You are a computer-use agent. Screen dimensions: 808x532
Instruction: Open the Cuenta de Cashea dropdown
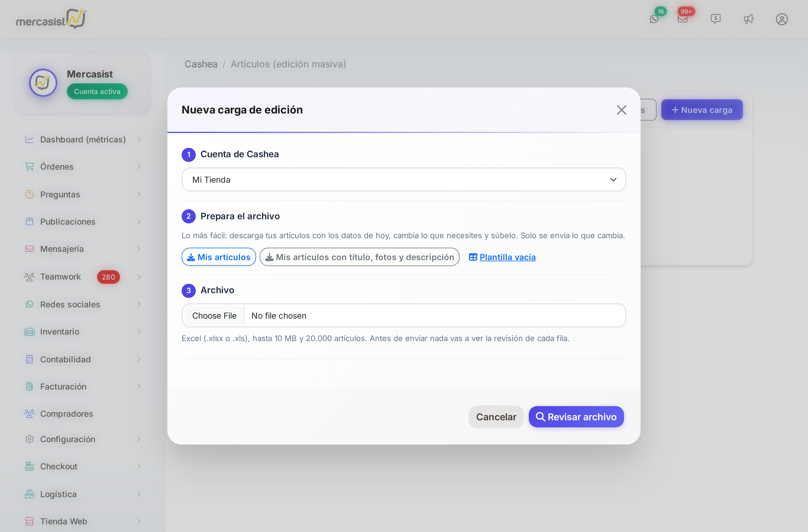tap(404, 179)
